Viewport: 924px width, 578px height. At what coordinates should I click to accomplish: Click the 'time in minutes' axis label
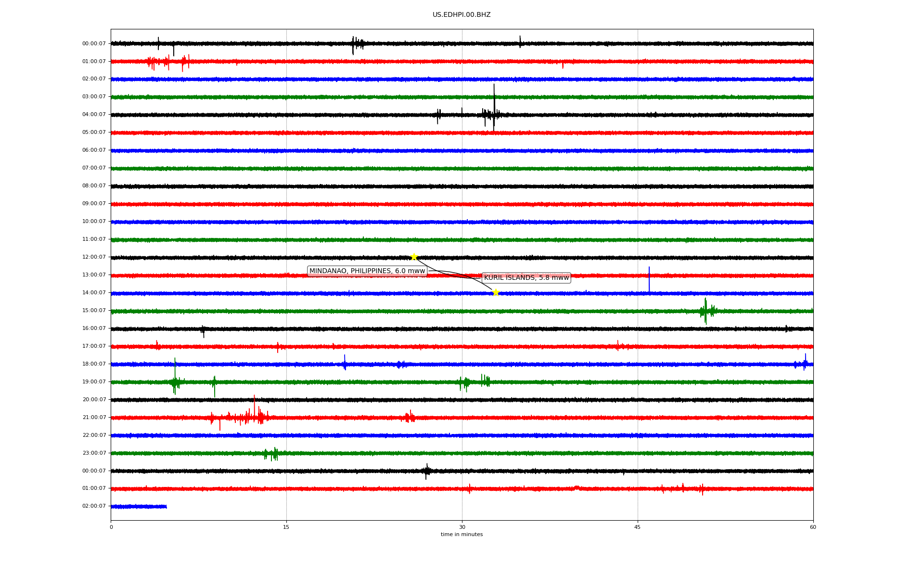tap(461, 535)
